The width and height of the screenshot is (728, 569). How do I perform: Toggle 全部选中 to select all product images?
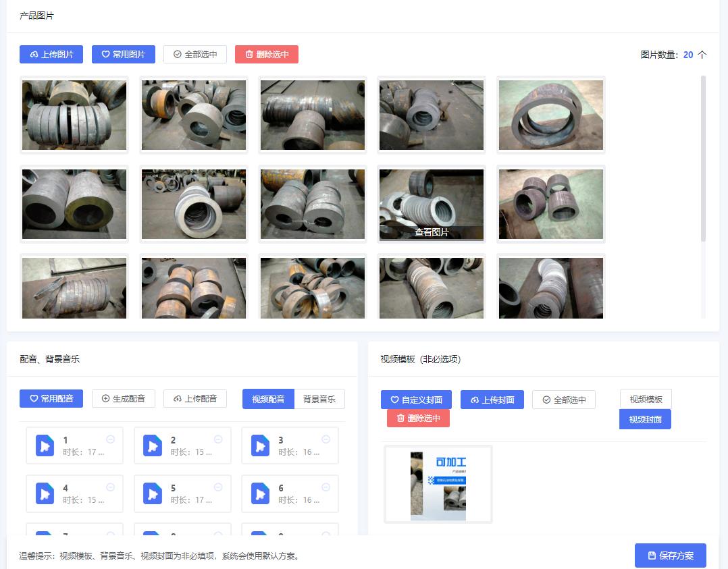[194, 54]
